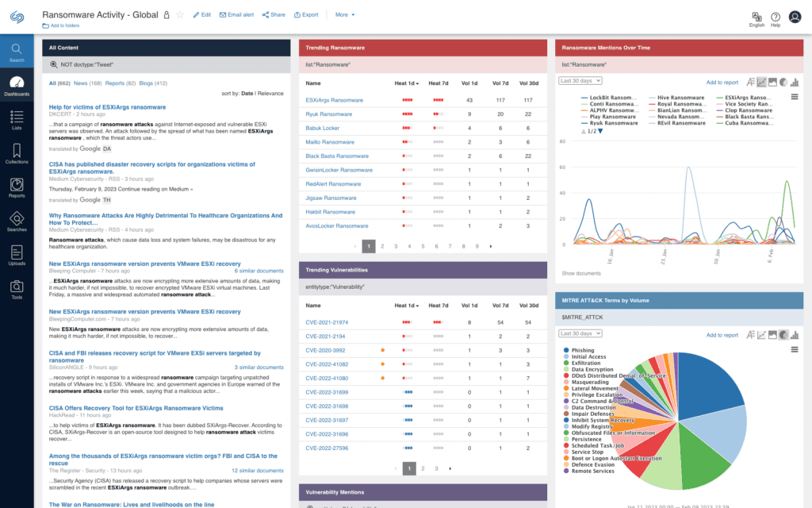Select the Reports (82) tab
812x508 pixels.
tap(121, 83)
